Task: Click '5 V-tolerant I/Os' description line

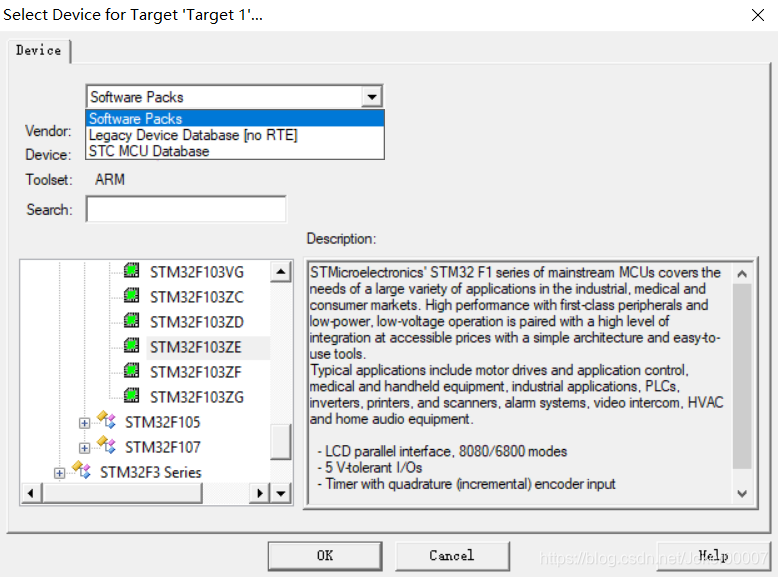Action: pyautogui.click(x=370, y=468)
